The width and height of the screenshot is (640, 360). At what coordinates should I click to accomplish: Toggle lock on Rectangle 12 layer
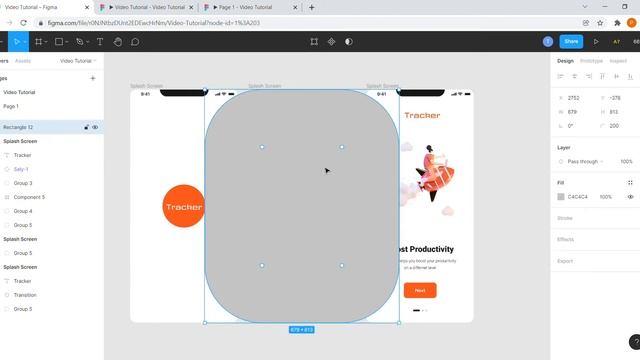tap(86, 127)
